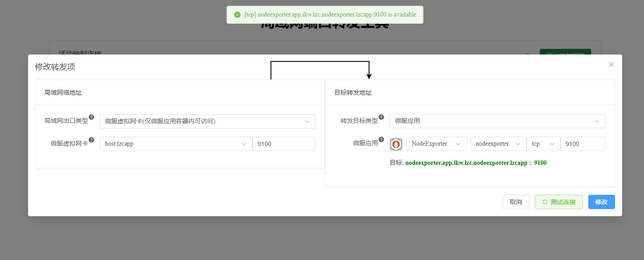Click the 测试连接 button

click(559, 202)
